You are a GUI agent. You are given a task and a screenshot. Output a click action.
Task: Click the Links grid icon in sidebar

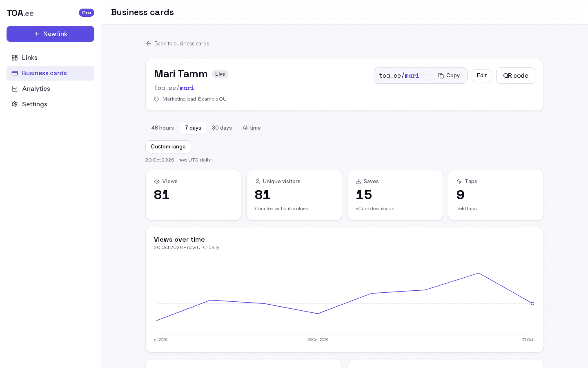coord(15,58)
